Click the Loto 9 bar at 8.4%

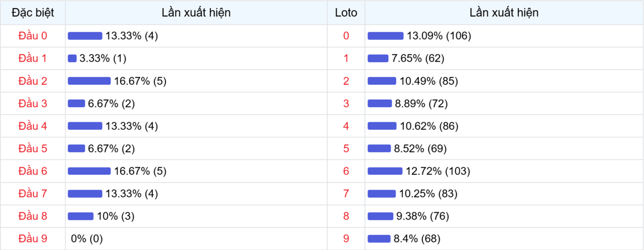[379, 239]
